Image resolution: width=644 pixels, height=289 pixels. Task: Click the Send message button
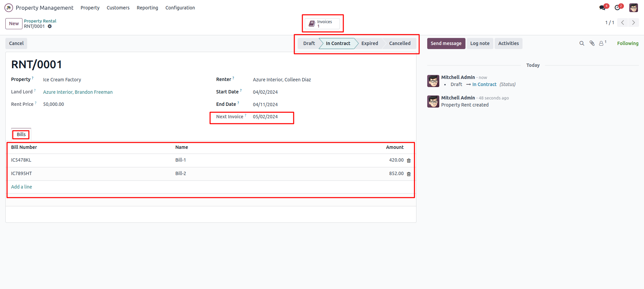point(446,43)
